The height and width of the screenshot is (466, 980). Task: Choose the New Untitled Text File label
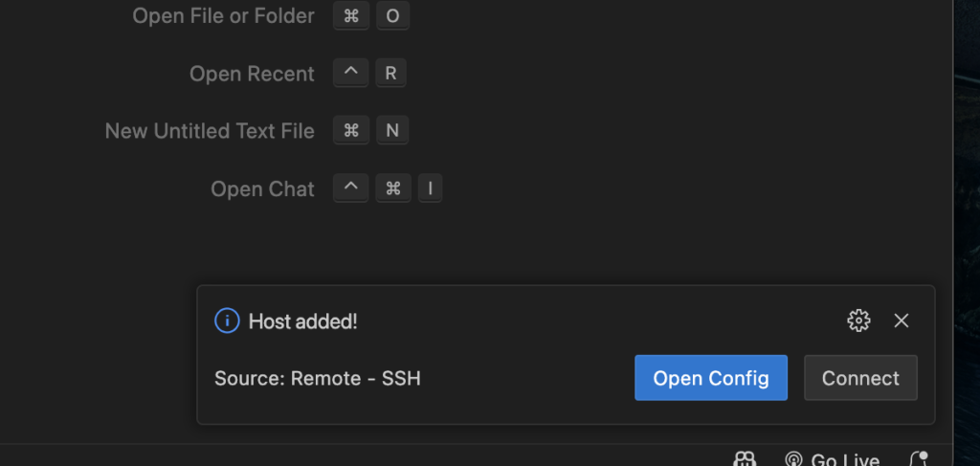click(x=210, y=131)
